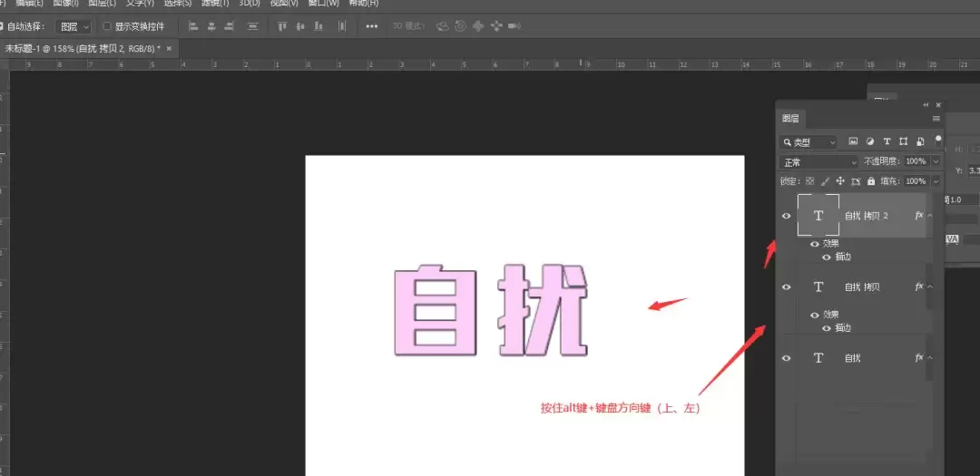Select the align left edges icon
The height and width of the screenshot is (476, 980).
pos(193,26)
